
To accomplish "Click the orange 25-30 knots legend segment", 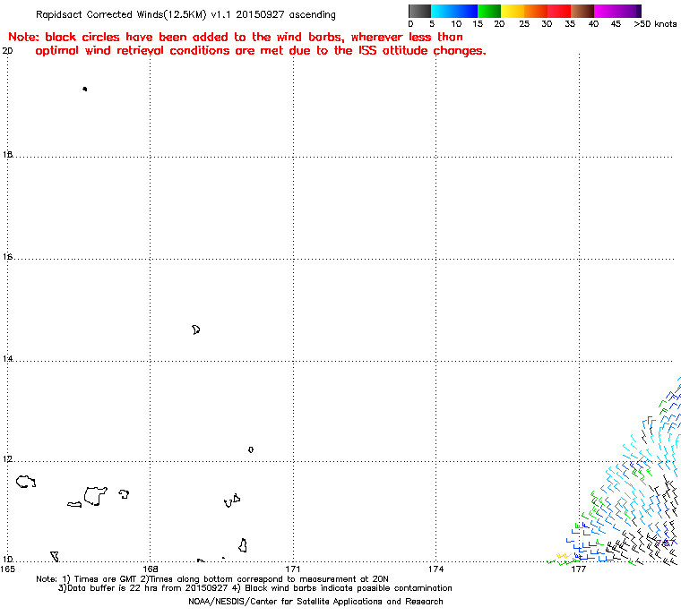I will tap(536, 11).
